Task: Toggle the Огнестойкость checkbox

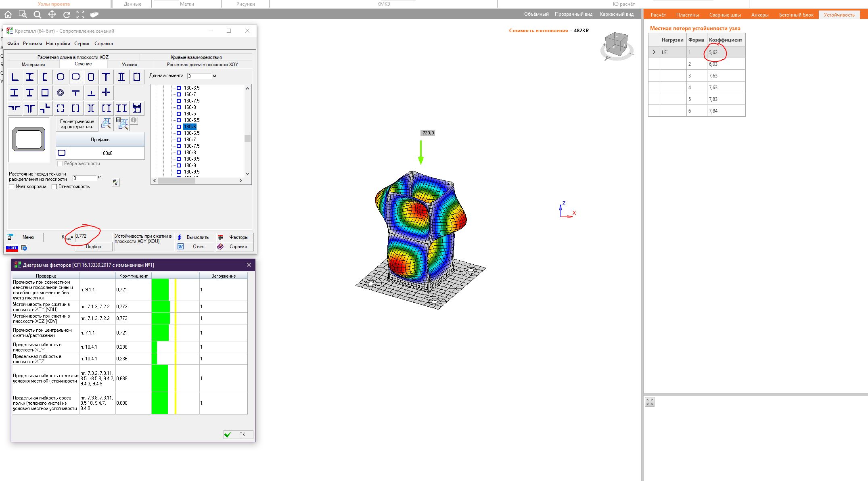Action: 54,186
